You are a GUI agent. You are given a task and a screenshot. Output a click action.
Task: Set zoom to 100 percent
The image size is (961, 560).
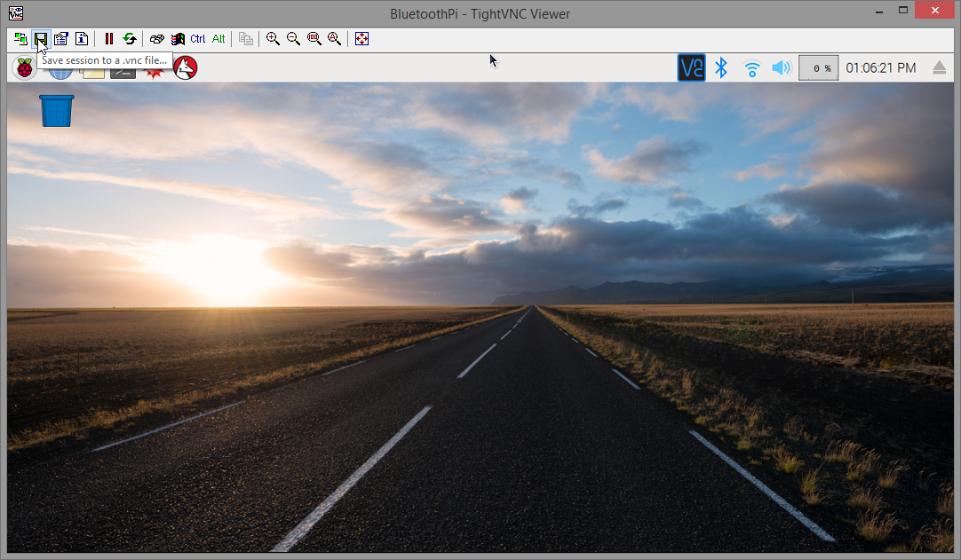tap(314, 38)
